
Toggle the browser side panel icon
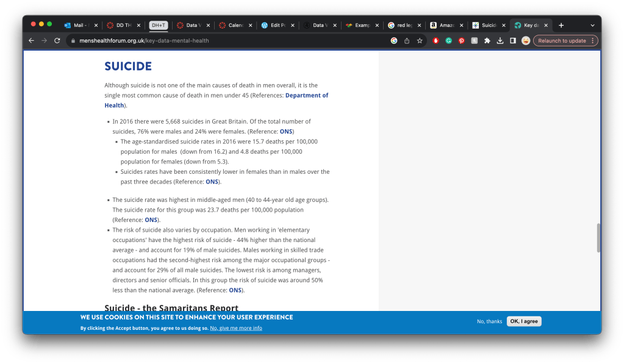[x=512, y=41]
